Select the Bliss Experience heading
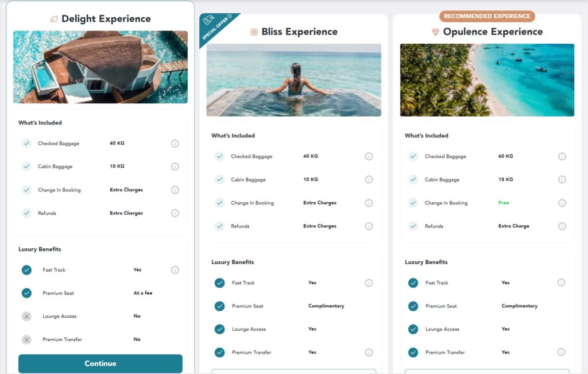 (x=299, y=32)
